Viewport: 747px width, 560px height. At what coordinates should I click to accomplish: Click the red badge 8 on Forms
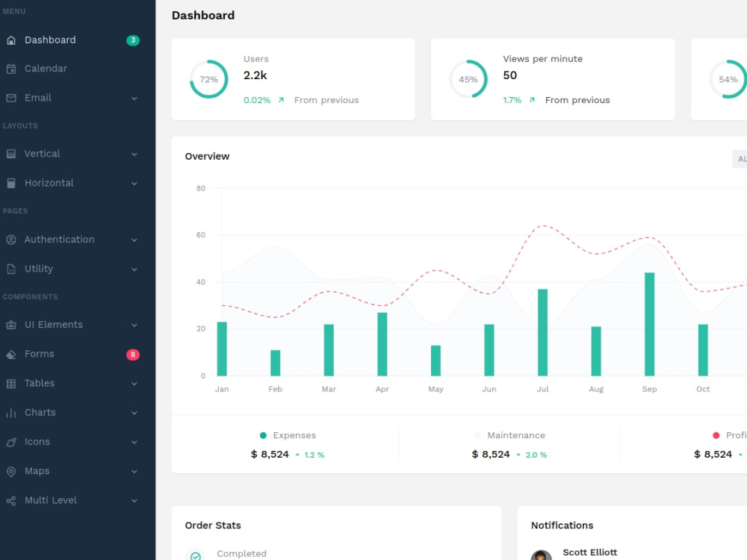tap(133, 355)
